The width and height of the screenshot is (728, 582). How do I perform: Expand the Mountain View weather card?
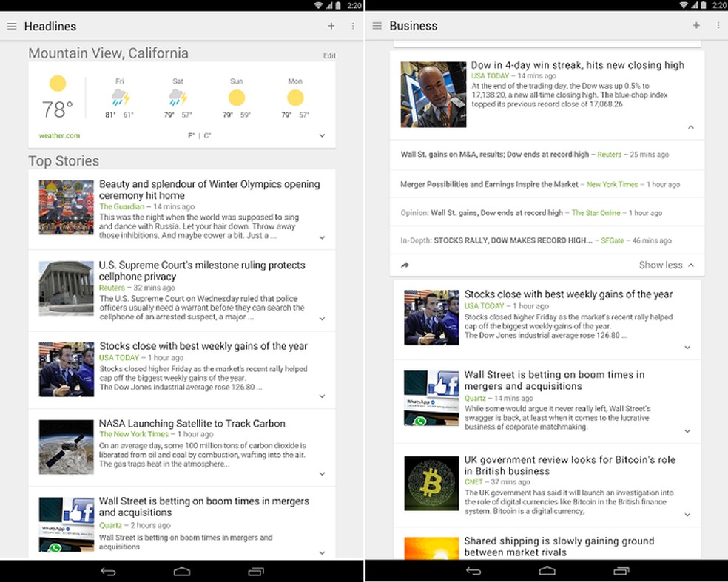[x=322, y=135]
